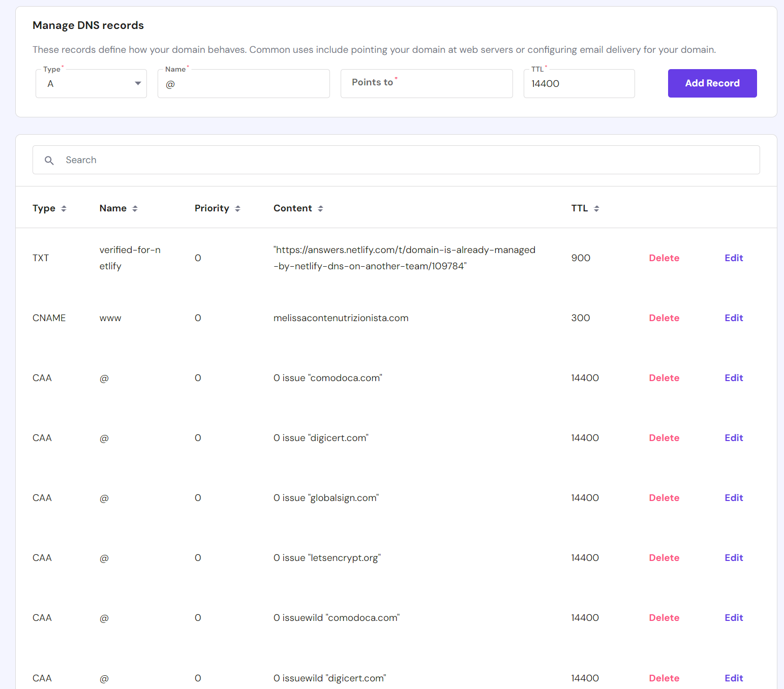
Task: Delete the issuewild comodoca.com record
Action: [664, 618]
